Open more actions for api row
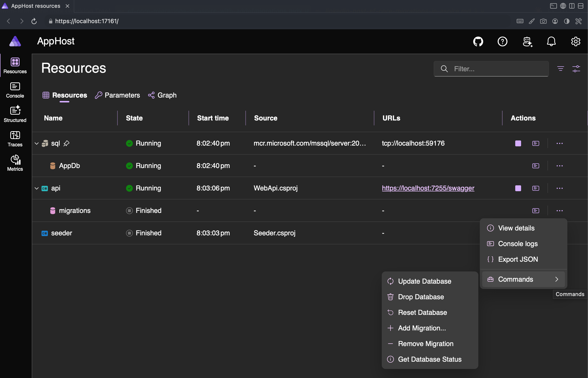This screenshot has height=378, width=588. [x=559, y=188]
